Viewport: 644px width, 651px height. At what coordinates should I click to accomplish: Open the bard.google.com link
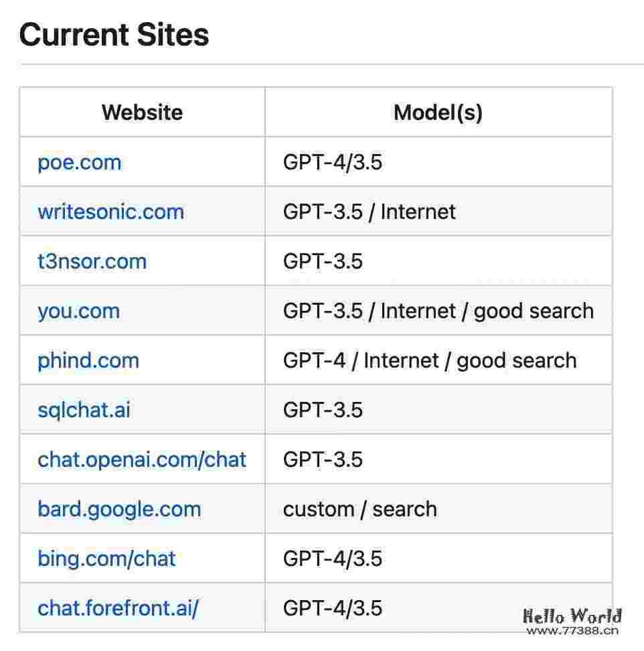(119, 509)
